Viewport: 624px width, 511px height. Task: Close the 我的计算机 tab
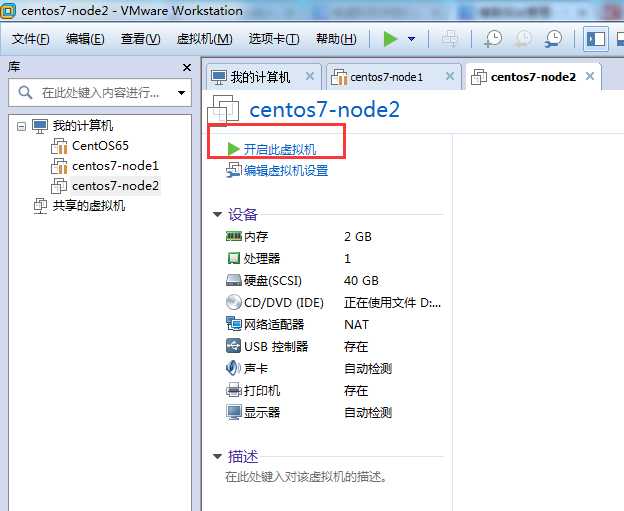(x=310, y=76)
